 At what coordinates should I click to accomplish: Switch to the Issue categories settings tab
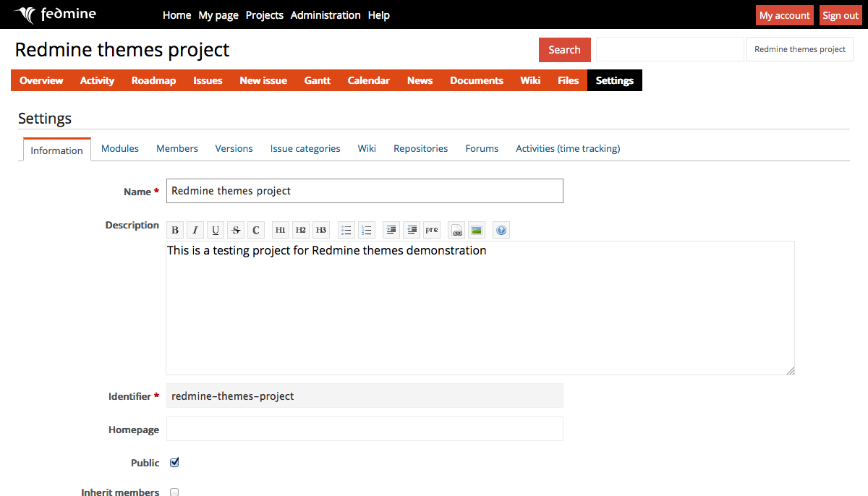[x=305, y=148]
